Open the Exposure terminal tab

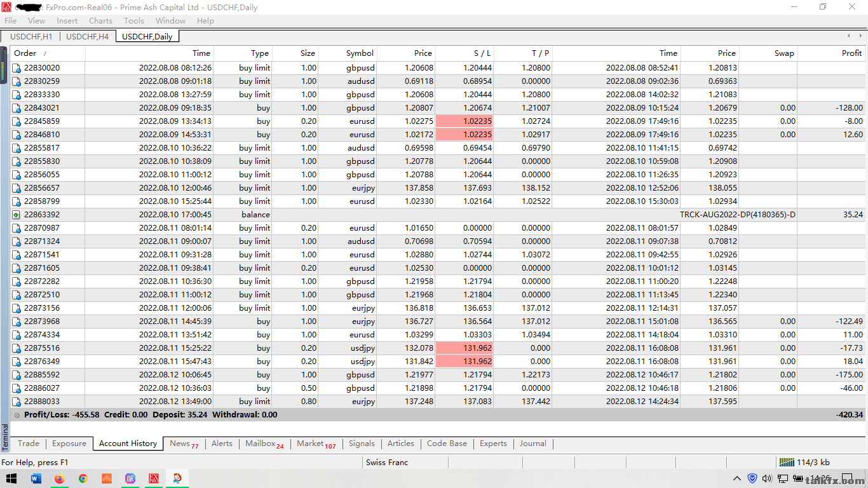[x=69, y=444]
